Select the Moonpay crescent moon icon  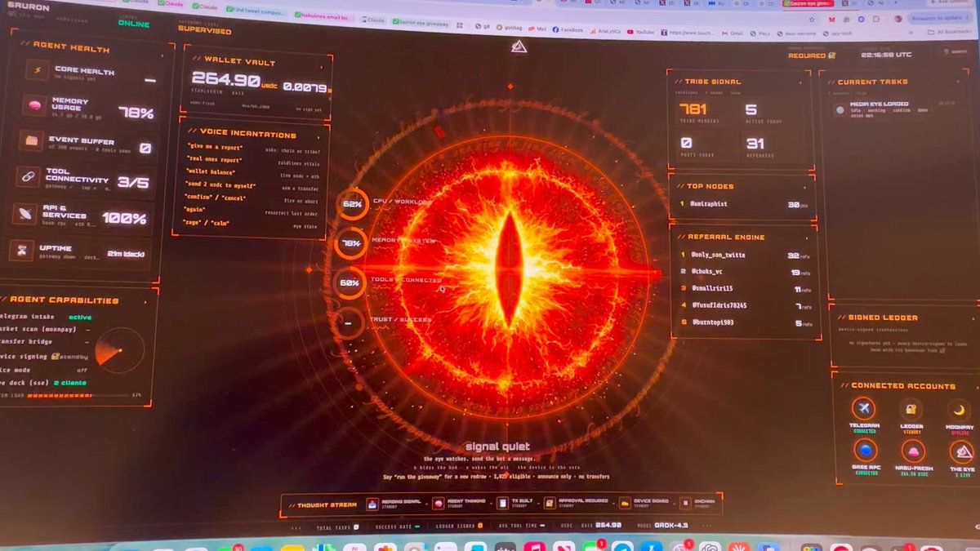tap(960, 410)
